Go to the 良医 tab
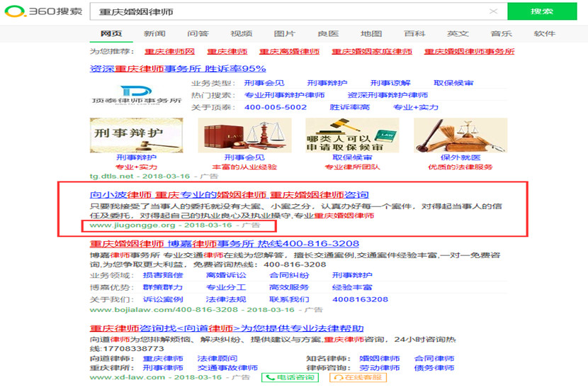Image resolution: width=588 pixels, height=390 pixels. click(328, 33)
